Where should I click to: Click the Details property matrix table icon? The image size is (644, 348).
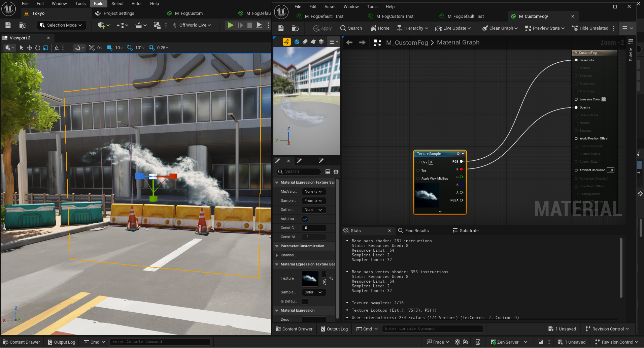coord(328,172)
